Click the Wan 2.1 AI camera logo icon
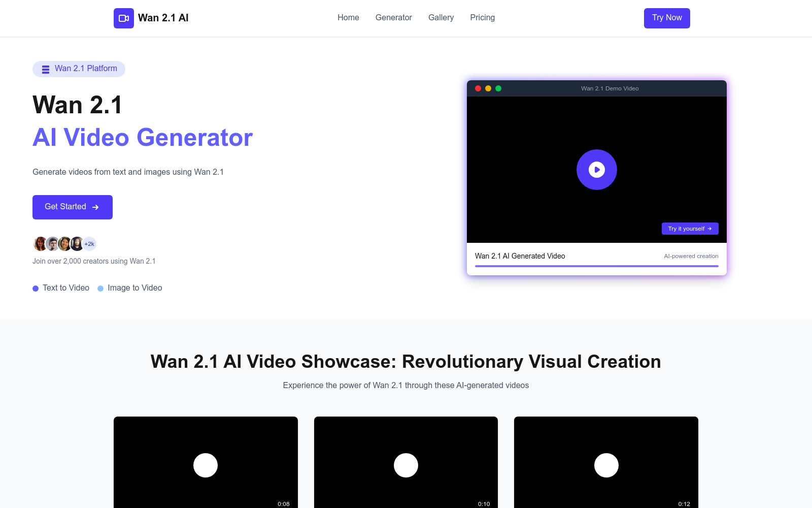The width and height of the screenshot is (812, 508). 123,18
